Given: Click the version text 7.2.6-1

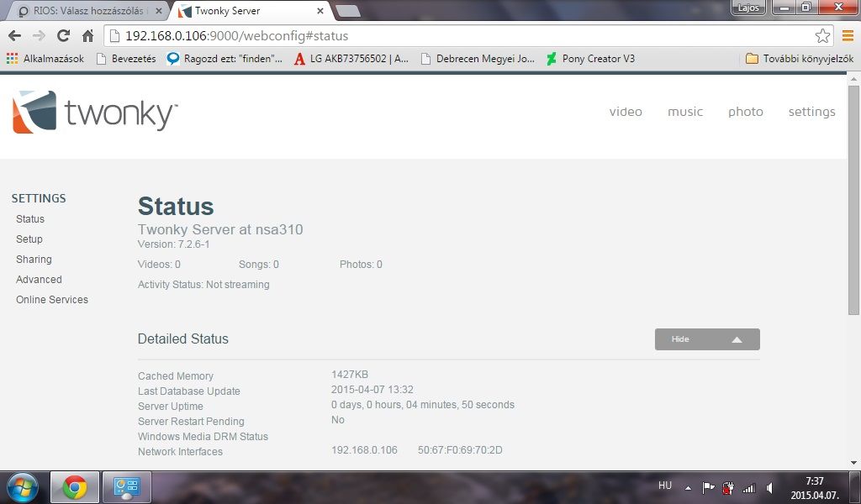Looking at the screenshot, I should pos(194,244).
